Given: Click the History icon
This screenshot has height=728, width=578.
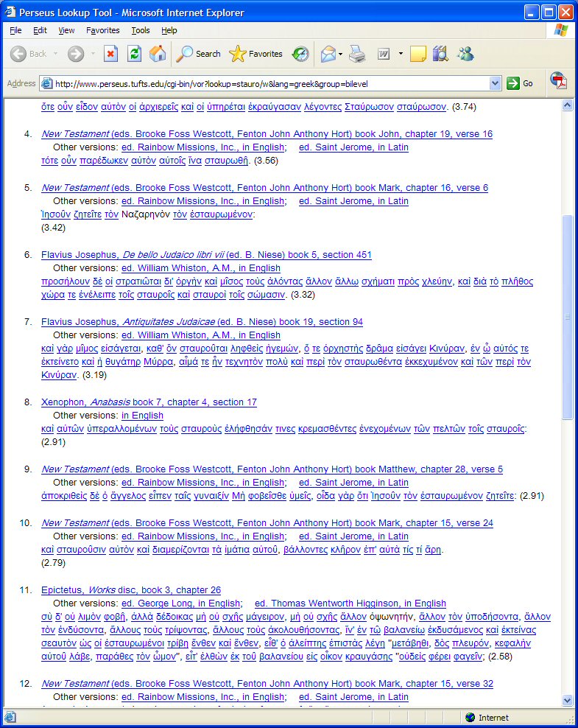Looking at the screenshot, I should pos(300,54).
